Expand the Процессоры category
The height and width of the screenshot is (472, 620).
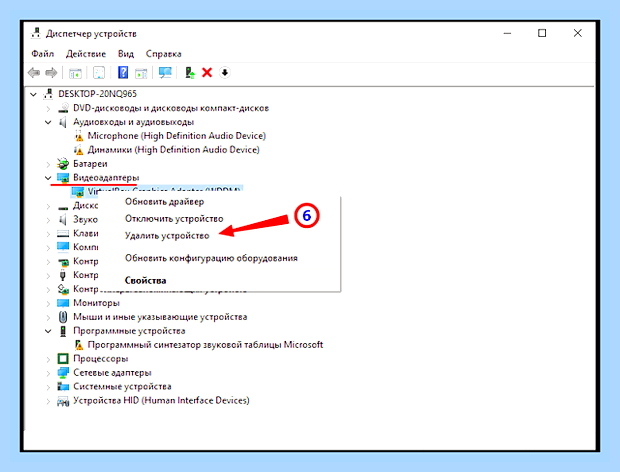click(x=48, y=359)
